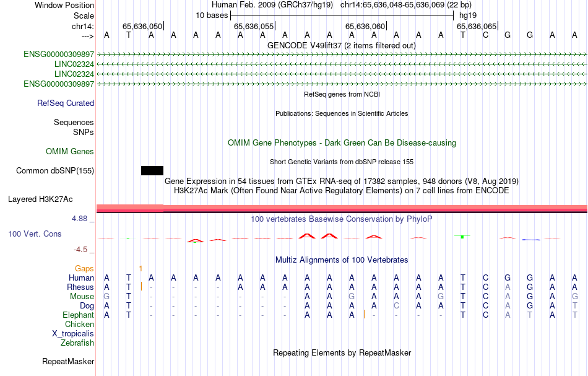Viewport: 588px width, 376px height.
Task: Click the 65,636,050 ruler position
Action: (x=142, y=26)
